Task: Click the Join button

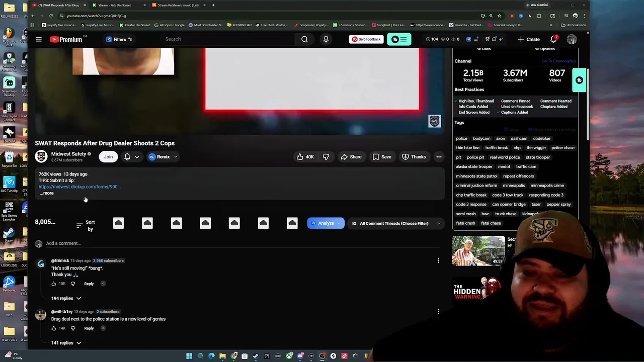Action: [x=108, y=157]
